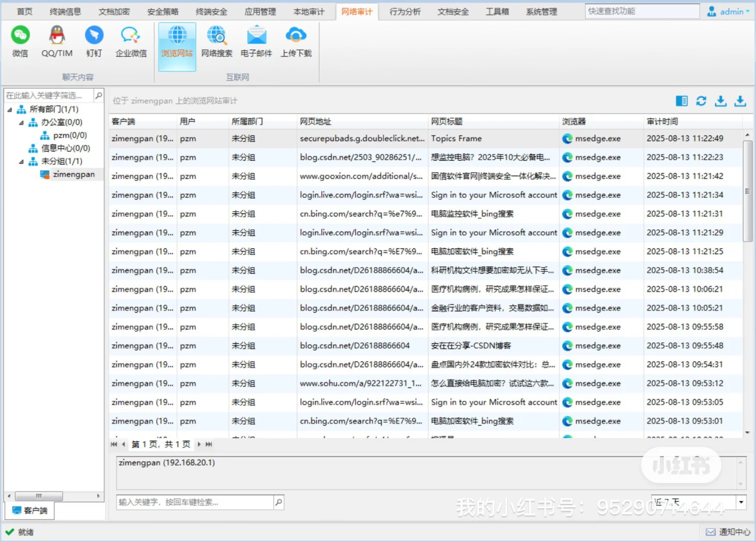The height and width of the screenshot is (542, 756).
Task: Click the table's scroll down arrow
Action: click(x=747, y=433)
